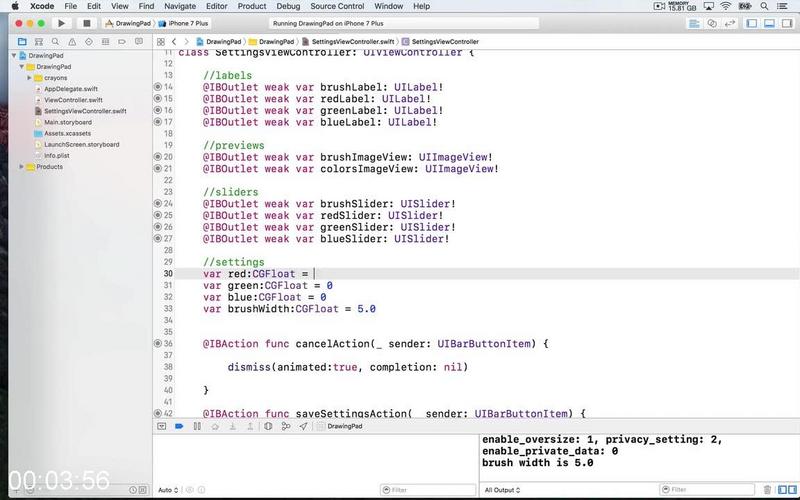Viewport: 800px width, 500px height.
Task: Open the Debug navigator icon
Action: click(x=106, y=42)
